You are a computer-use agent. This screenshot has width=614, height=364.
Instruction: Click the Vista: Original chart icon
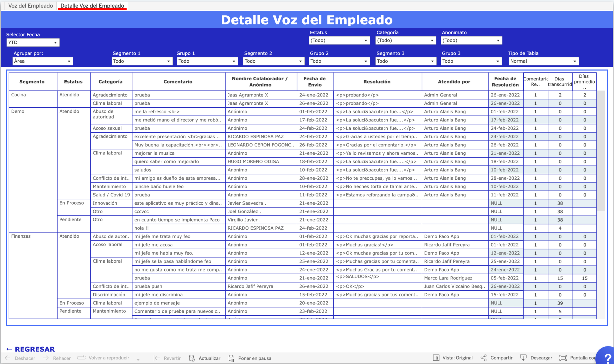point(436,358)
